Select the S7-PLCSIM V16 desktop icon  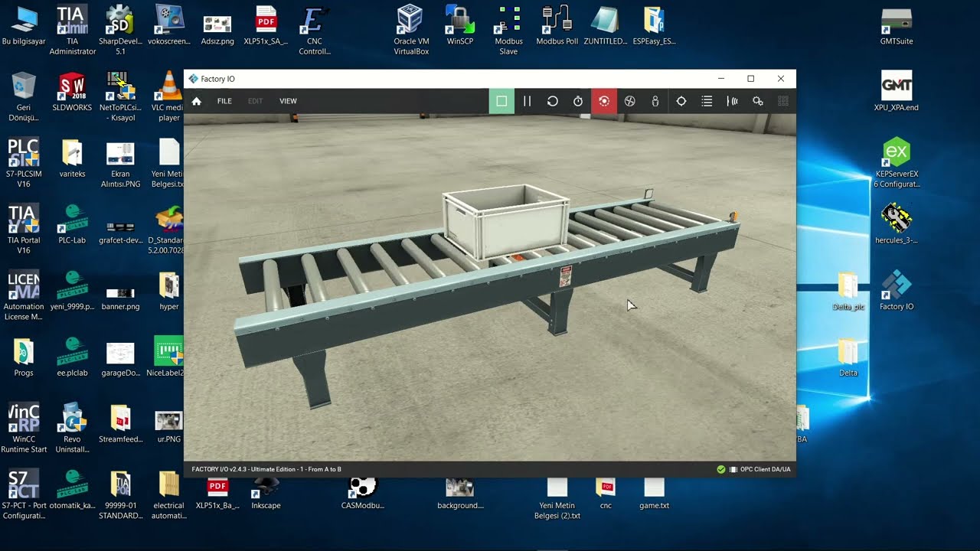point(24,163)
